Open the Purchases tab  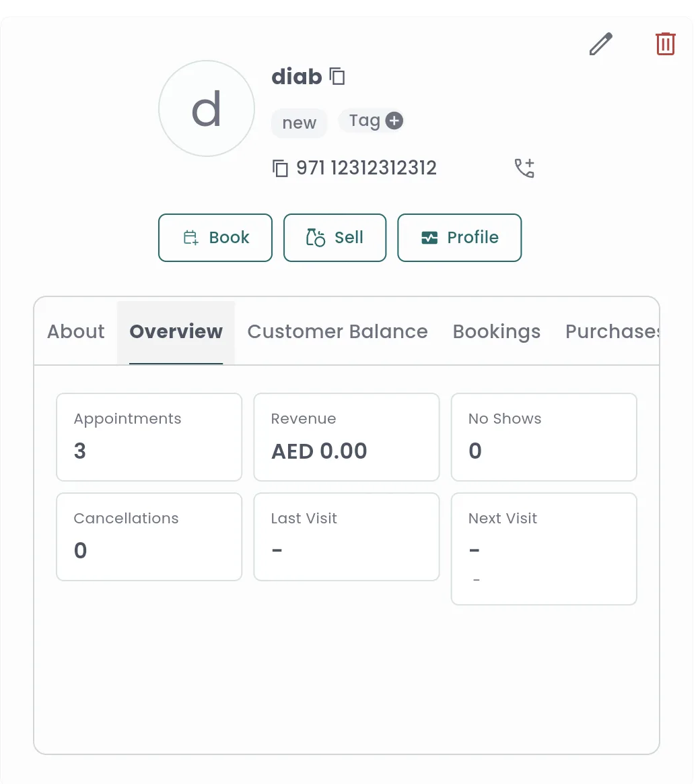click(x=613, y=331)
